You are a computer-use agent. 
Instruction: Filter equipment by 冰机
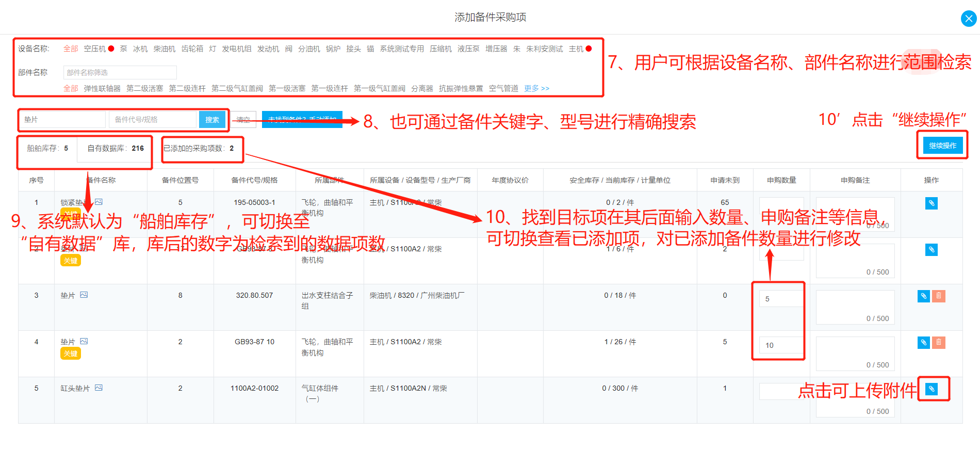(x=140, y=49)
